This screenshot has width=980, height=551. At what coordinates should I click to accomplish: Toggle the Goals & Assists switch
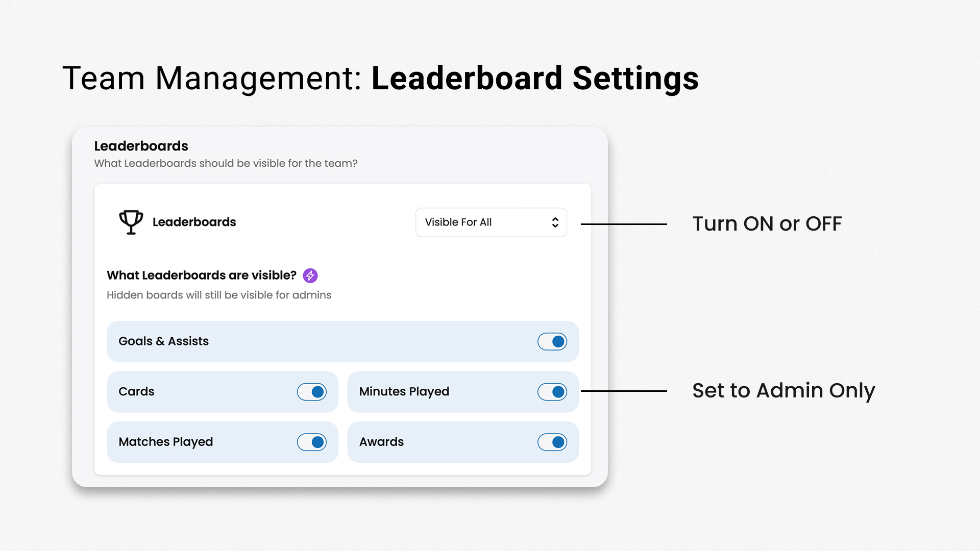click(552, 341)
